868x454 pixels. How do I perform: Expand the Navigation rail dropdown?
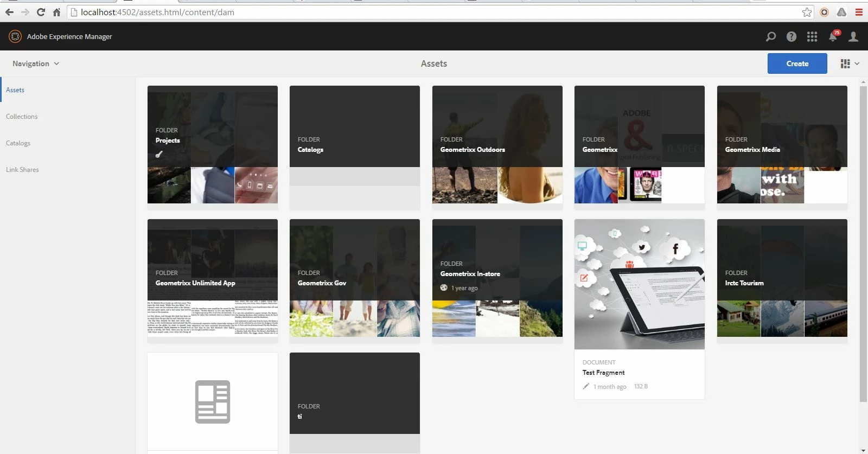coord(36,63)
